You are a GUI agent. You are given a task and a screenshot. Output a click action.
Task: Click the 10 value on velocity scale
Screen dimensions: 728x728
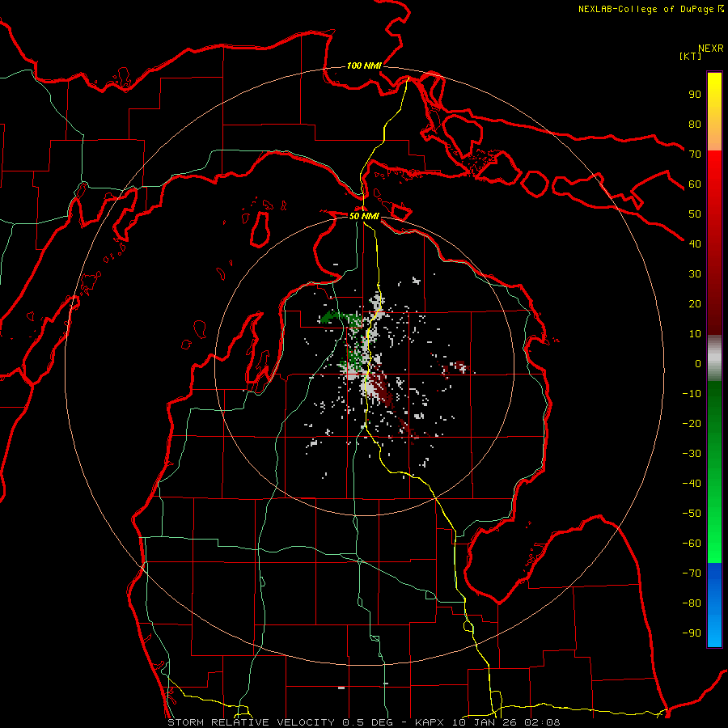695,334
